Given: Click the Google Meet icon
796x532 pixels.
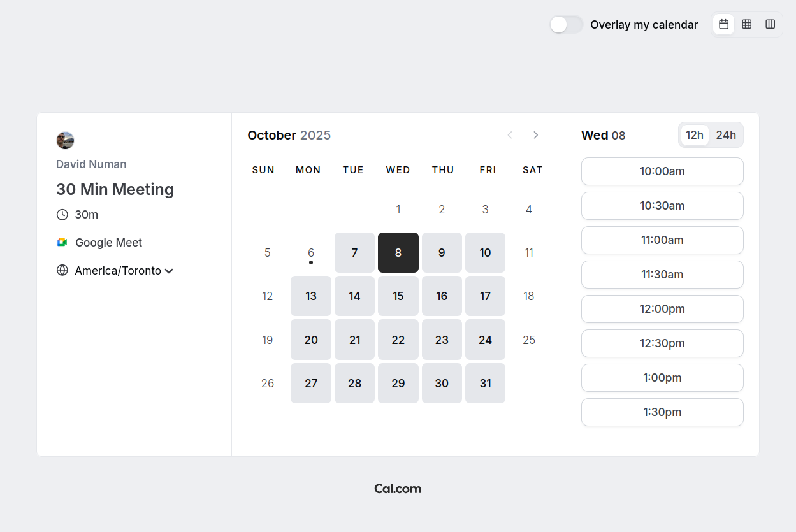Looking at the screenshot, I should [x=62, y=243].
